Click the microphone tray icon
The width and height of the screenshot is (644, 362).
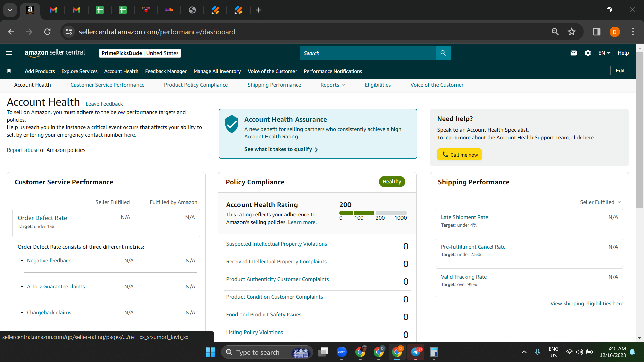(x=538, y=352)
